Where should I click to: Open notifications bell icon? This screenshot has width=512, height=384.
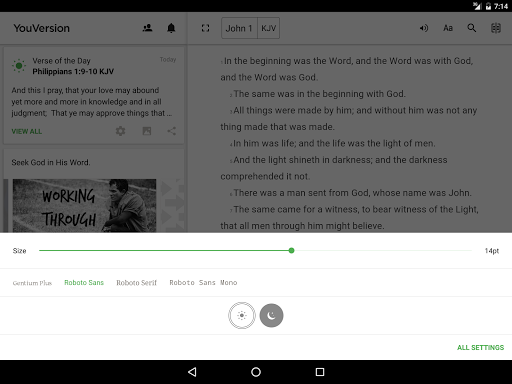(171, 28)
